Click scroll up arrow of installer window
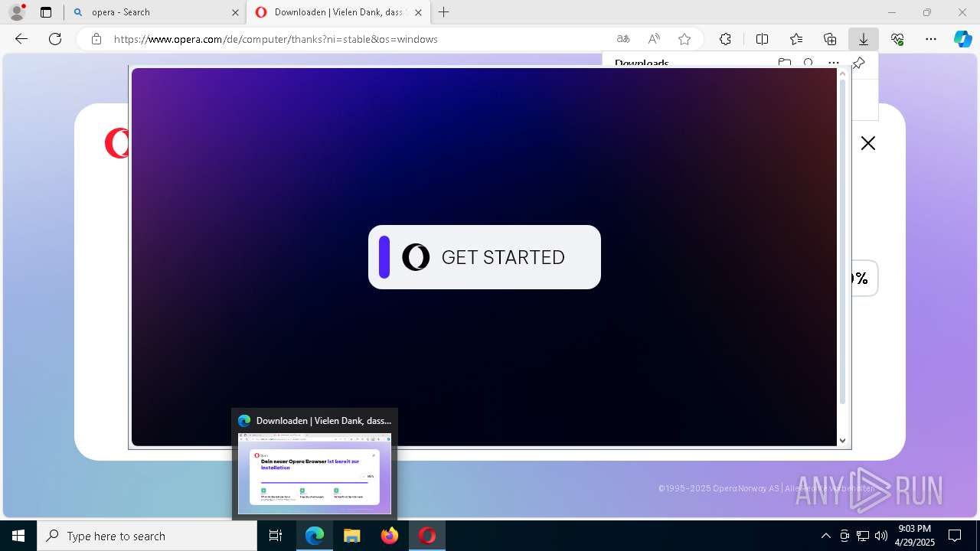This screenshot has width=980, height=551. point(843,73)
